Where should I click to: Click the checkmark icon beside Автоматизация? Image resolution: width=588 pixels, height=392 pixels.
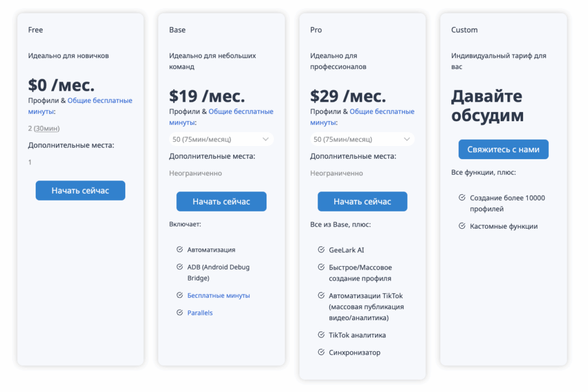pyautogui.click(x=179, y=249)
